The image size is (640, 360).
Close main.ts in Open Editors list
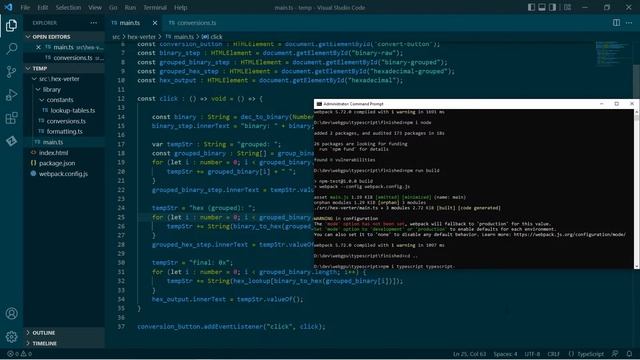pos(38,47)
